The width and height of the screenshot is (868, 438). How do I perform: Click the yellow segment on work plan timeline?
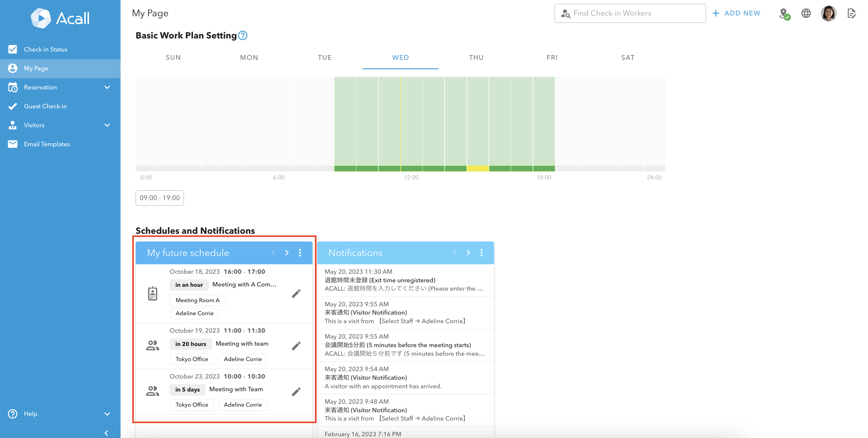477,168
